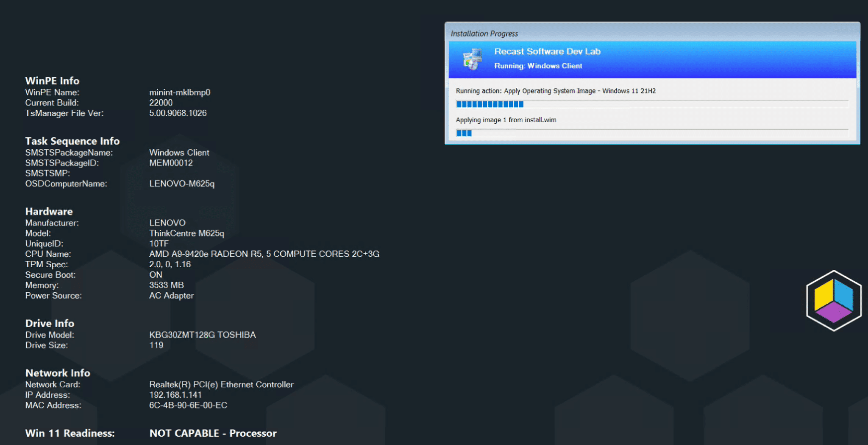Viewport: 868px width, 445px height.
Task: Select the OSDComputerName LENOVO-M625q entry
Action: (x=182, y=184)
